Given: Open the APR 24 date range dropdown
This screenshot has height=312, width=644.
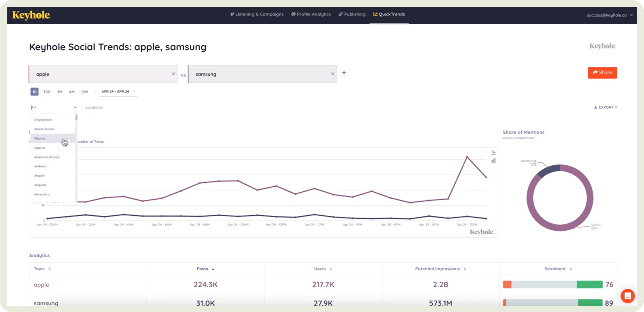Looking at the screenshot, I should (118, 91).
